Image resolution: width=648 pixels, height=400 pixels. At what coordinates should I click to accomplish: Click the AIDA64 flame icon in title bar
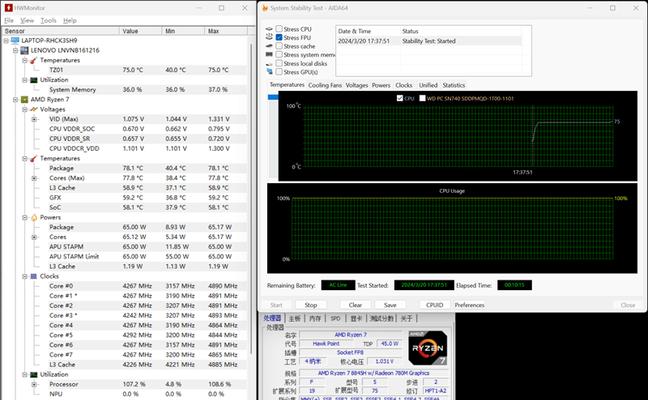[x=265, y=8]
